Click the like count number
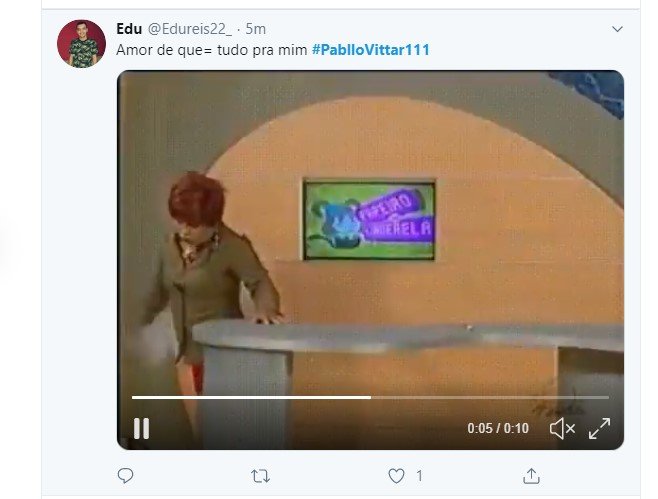This screenshot has width=658, height=499. click(x=419, y=476)
